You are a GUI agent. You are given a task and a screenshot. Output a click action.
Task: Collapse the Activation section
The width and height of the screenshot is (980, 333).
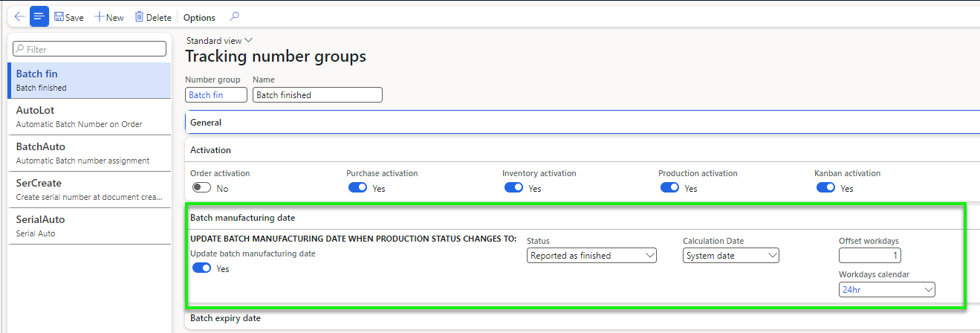582,150
